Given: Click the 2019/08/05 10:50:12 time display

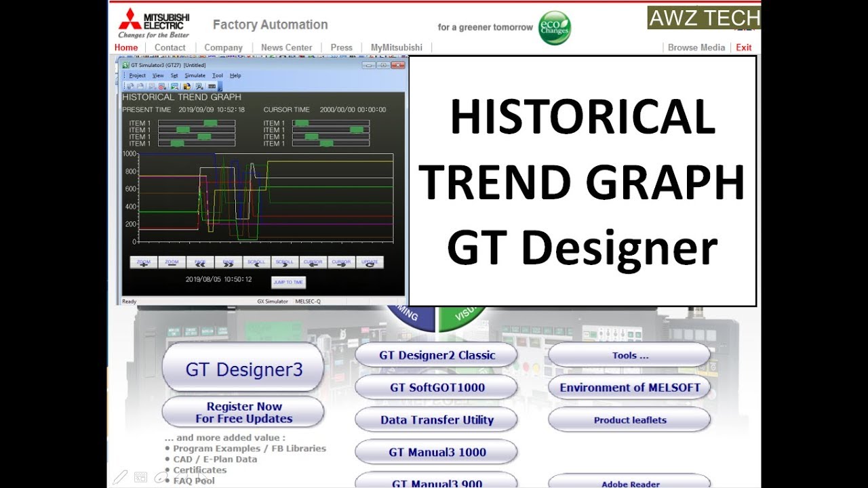Looking at the screenshot, I should coord(219,279).
